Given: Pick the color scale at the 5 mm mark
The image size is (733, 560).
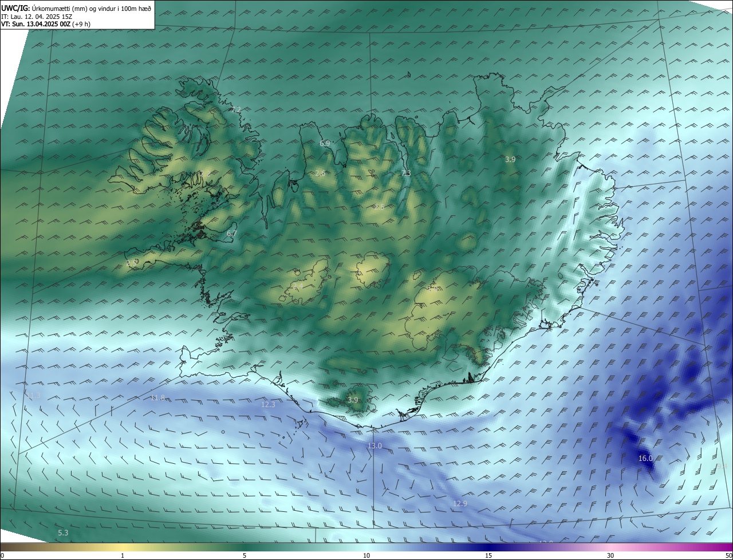Looking at the screenshot, I should 245,547.
